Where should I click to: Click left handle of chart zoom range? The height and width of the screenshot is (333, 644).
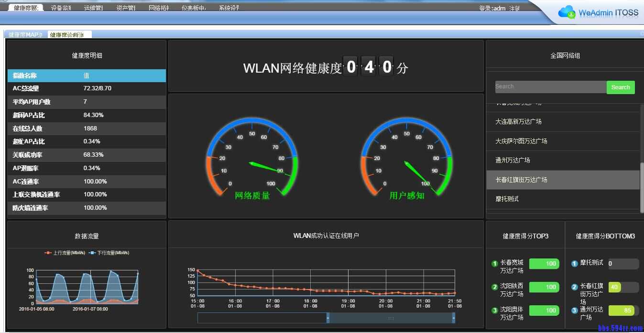click(328, 318)
